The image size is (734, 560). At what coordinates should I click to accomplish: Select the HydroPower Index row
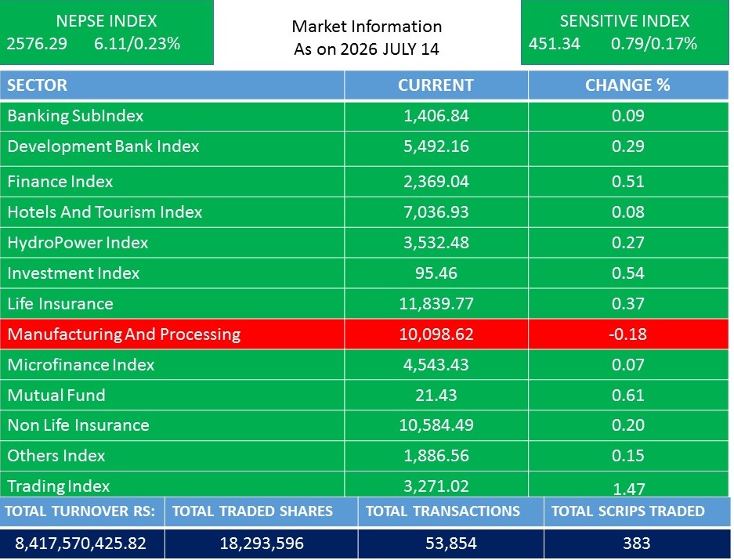tap(364, 243)
